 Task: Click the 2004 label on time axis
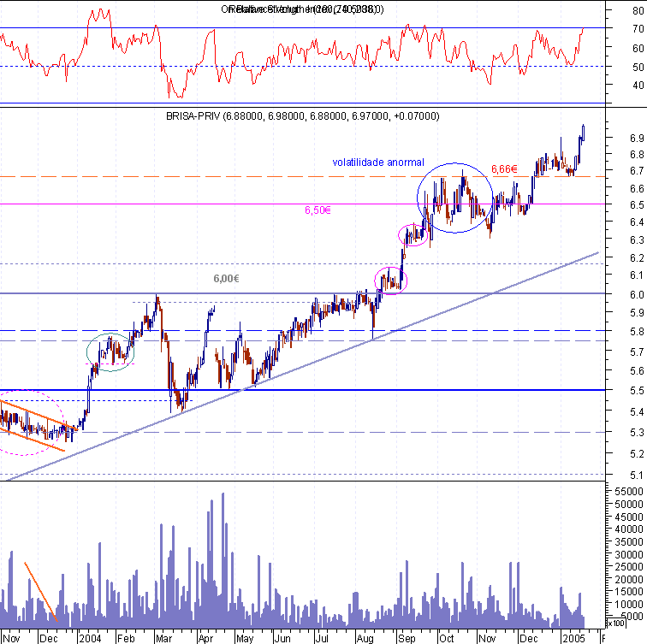90,639
